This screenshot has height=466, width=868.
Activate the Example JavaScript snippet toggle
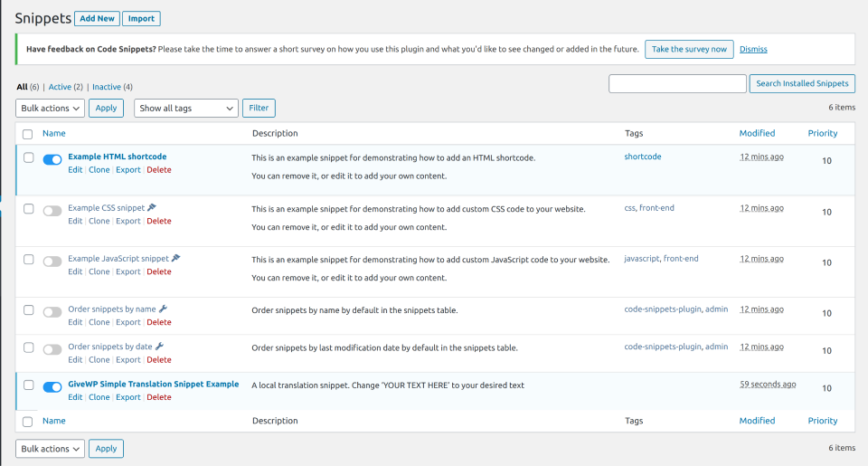[x=52, y=262]
